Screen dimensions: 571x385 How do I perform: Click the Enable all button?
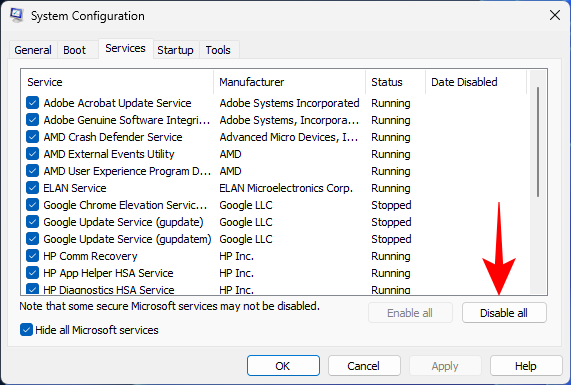410,313
